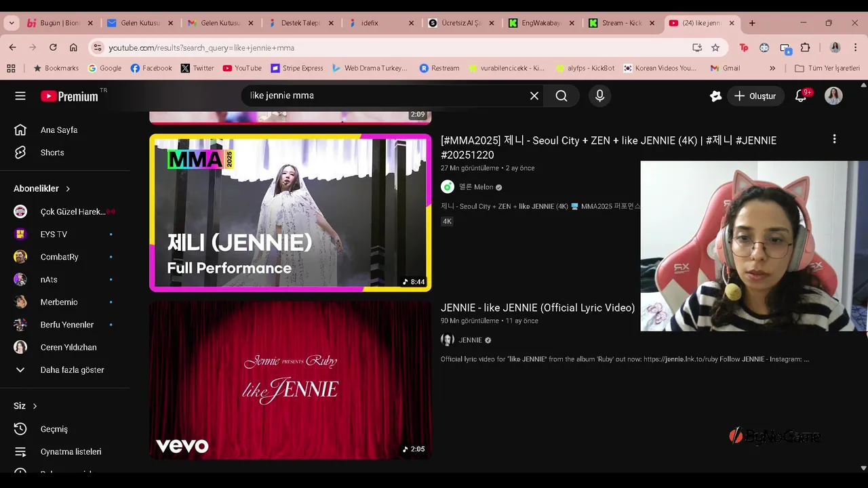Open the Web Drama Turkey bookmark
Screen dimensions: 868x488
click(370, 68)
